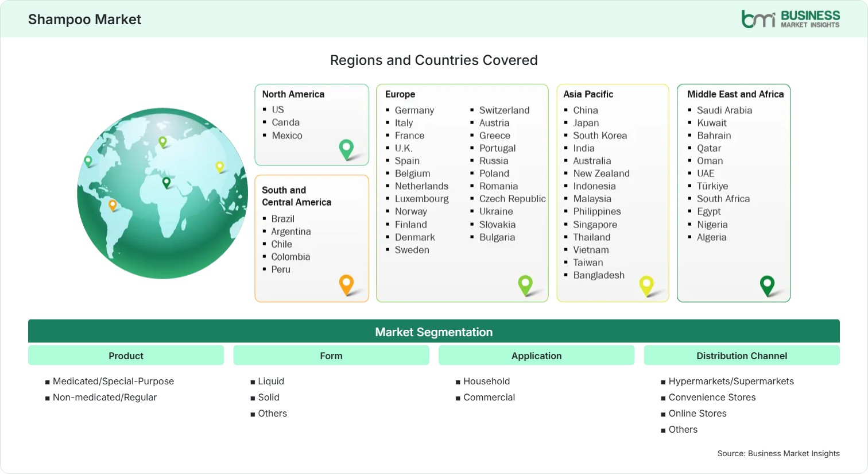Click Hypermarkets/Supermarkets under Distribution Channel
The image size is (868, 474).
(x=731, y=381)
